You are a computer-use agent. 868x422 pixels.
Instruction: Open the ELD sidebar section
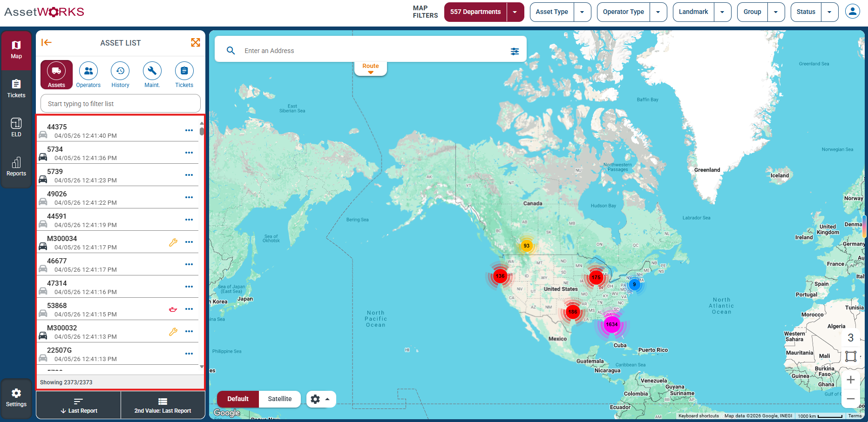16,128
